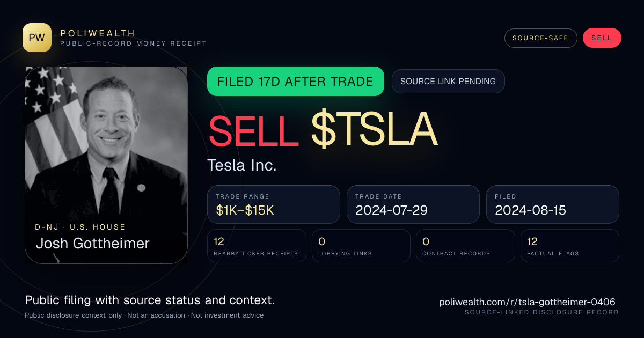Select the 0 Lobbying Links tile

click(x=361, y=246)
